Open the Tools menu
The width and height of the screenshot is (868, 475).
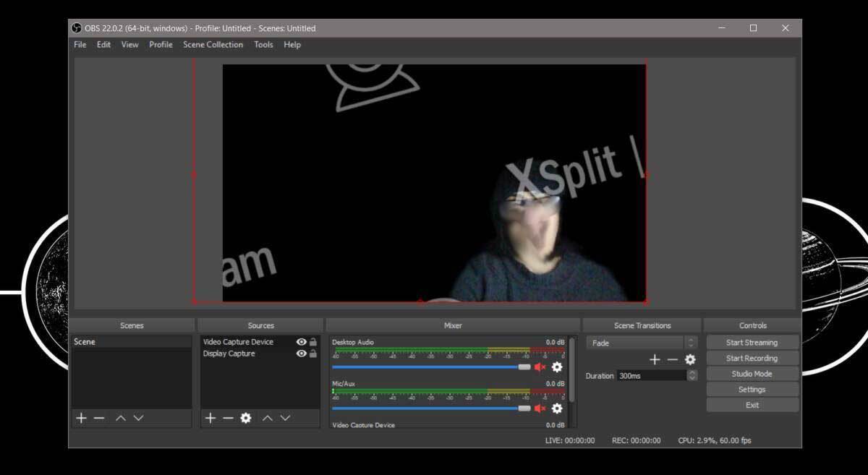[263, 45]
